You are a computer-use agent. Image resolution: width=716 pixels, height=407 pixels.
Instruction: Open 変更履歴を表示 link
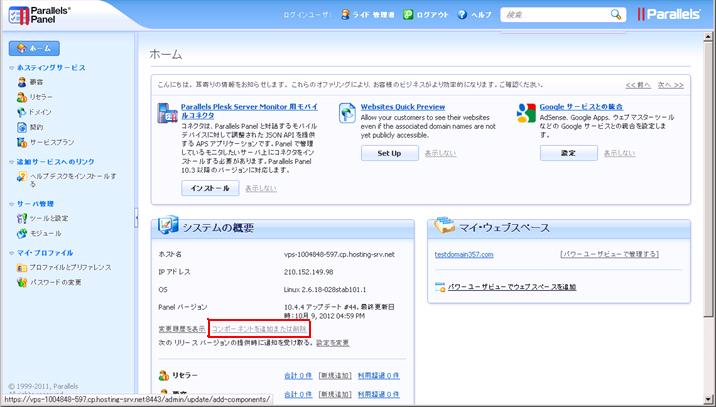tap(182, 329)
